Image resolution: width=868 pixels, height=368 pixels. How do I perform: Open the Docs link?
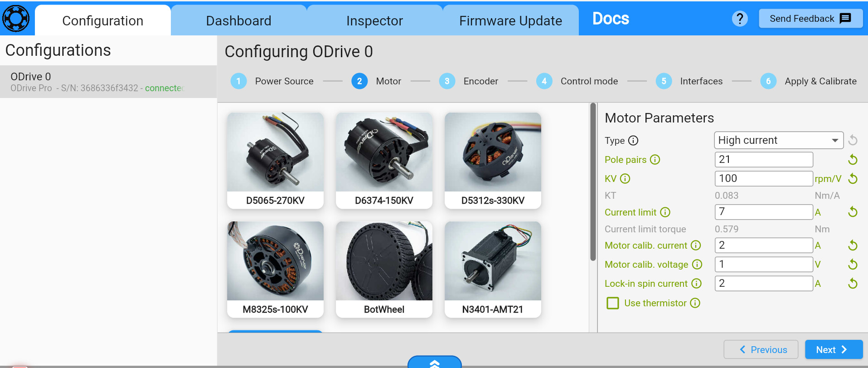point(611,19)
